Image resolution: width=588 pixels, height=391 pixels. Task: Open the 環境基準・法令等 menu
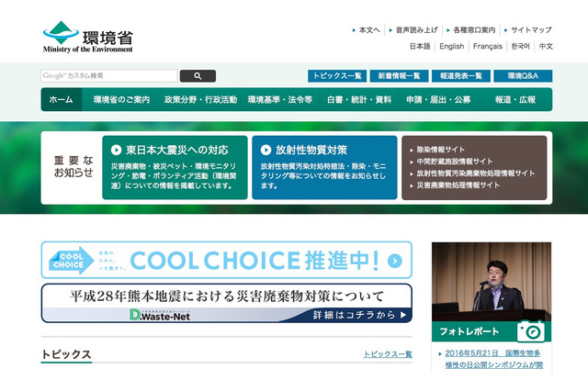[280, 100]
